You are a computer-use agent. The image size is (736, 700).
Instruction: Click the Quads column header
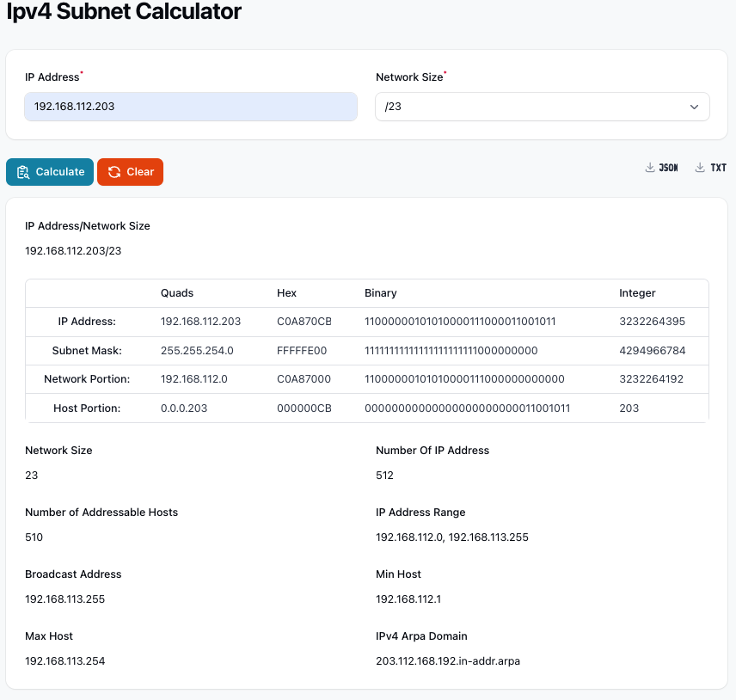177,293
